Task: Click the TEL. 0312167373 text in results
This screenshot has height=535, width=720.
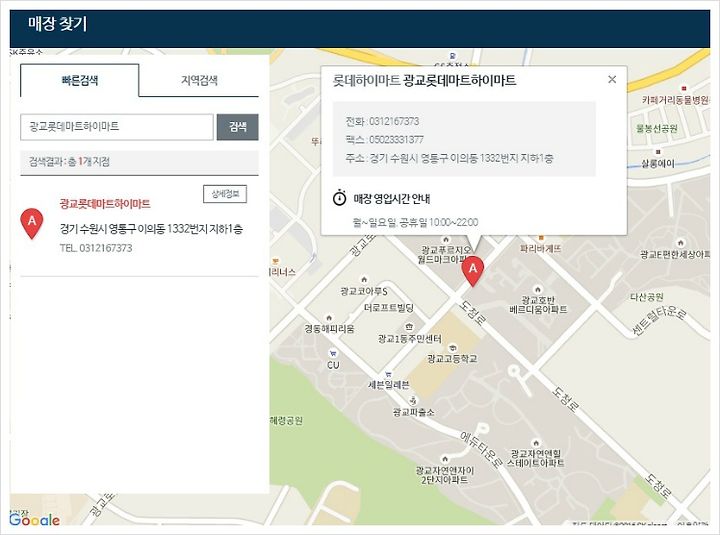Action: (x=96, y=248)
